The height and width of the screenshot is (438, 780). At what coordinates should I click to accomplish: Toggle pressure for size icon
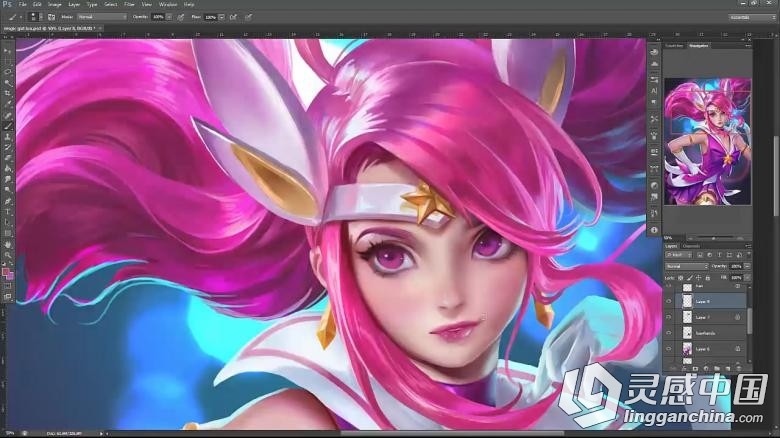[x=248, y=17]
